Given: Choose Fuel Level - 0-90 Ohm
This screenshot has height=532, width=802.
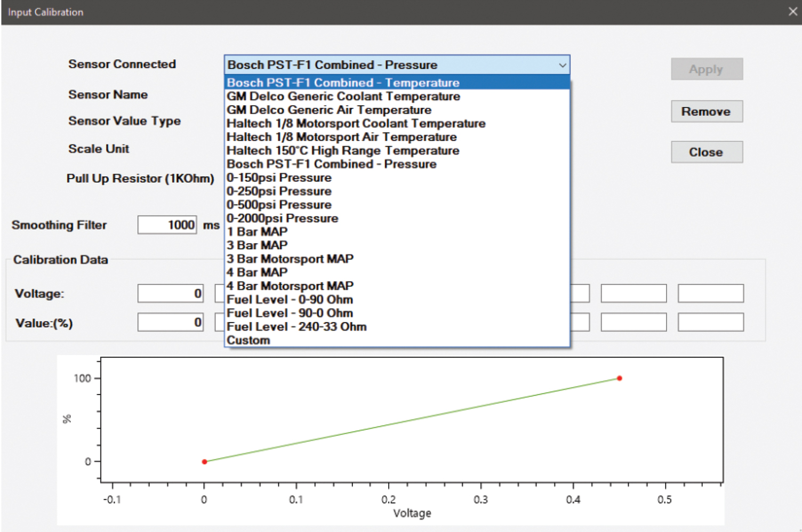Looking at the screenshot, I should point(397,300).
